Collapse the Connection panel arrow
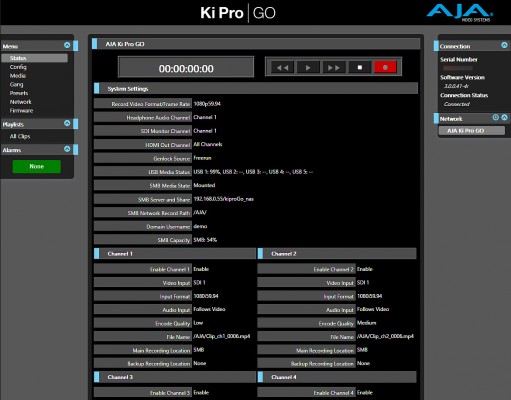Viewport: 511px width, 400px height. 504,45
